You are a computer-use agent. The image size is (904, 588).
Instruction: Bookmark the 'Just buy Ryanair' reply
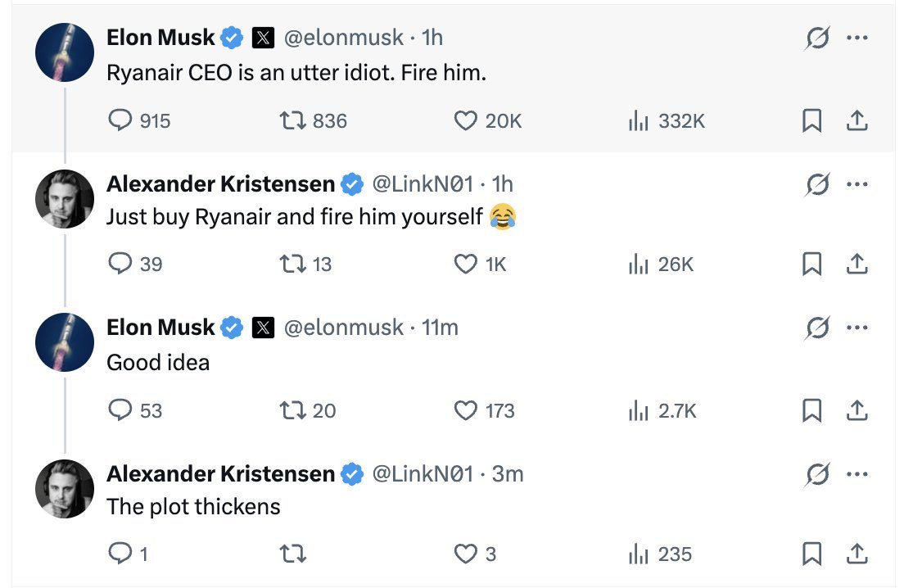[811, 264]
